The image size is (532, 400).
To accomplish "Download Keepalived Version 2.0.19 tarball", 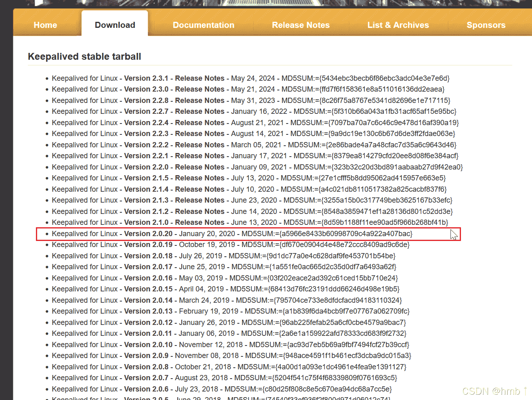I will [x=148, y=245].
